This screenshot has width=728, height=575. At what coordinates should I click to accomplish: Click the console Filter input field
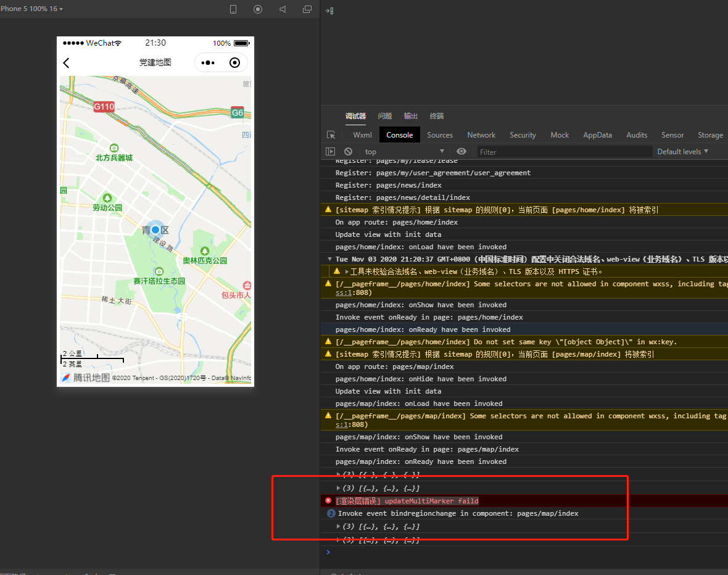coord(564,152)
